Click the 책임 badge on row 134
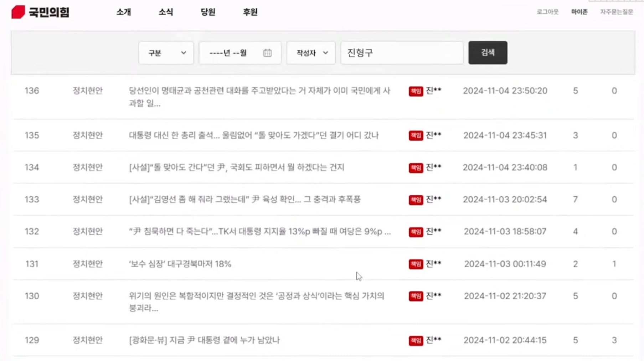The width and height of the screenshot is (644, 361). click(416, 167)
